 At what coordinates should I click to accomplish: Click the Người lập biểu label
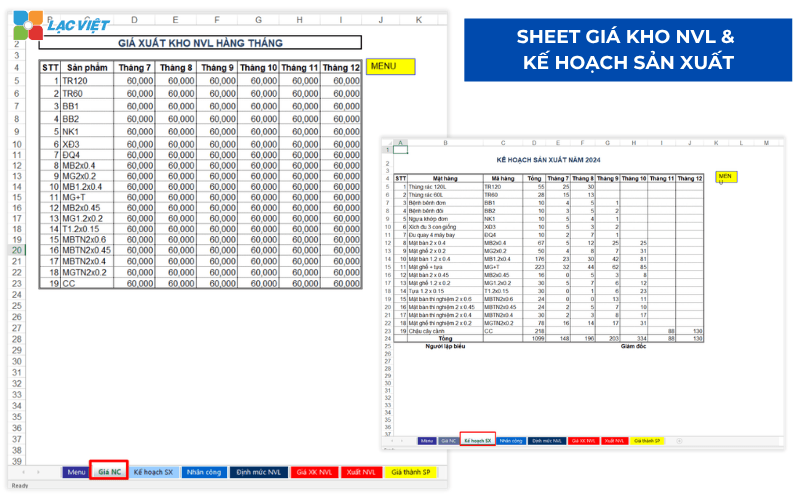[x=445, y=346]
